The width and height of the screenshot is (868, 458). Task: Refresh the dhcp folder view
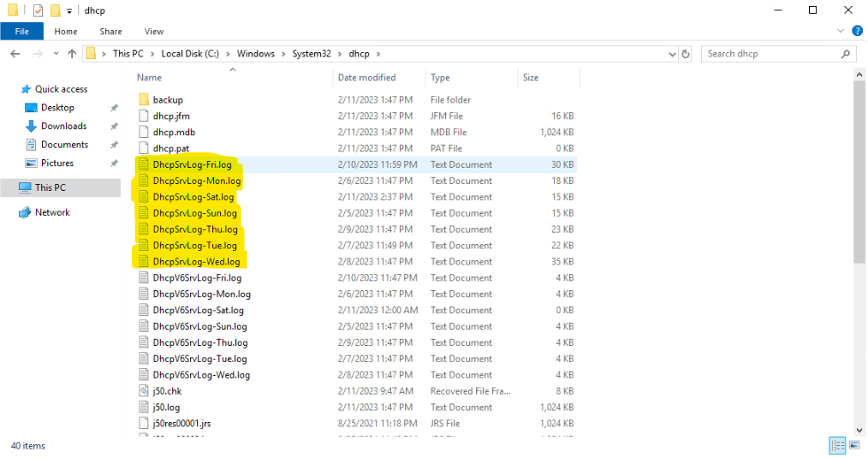click(x=686, y=54)
